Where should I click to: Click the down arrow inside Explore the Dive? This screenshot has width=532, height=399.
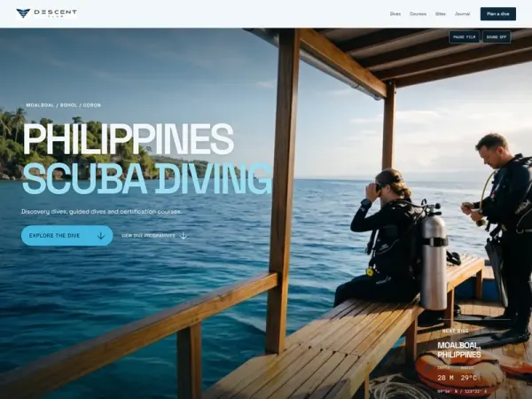pyautogui.click(x=101, y=236)
